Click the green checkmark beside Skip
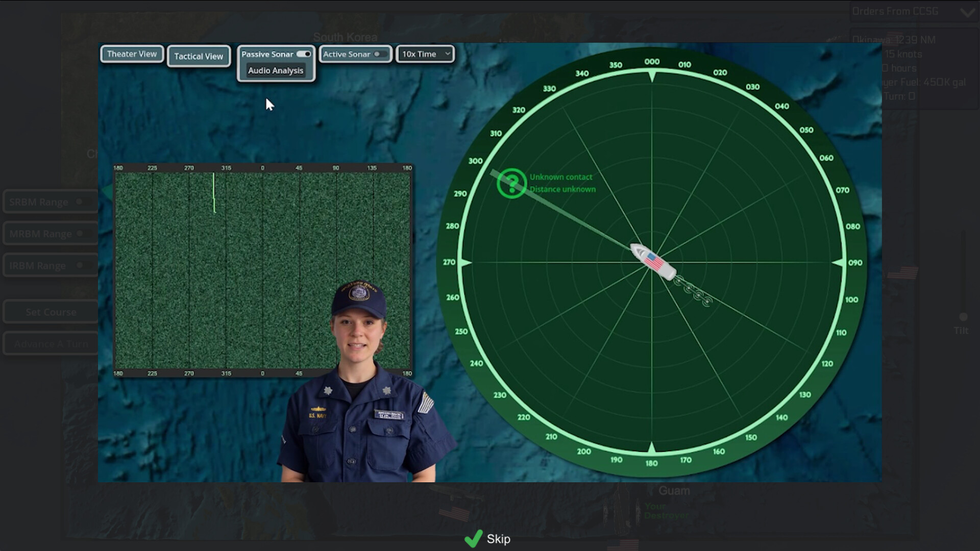Screen dimensions: 980x551 tap(474, 538)
